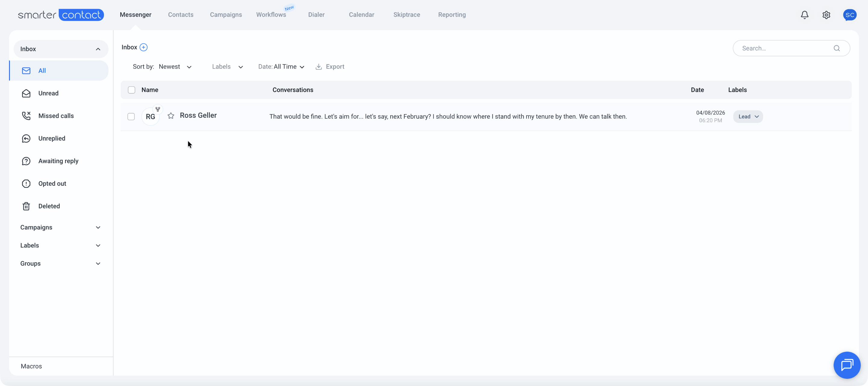This screenshot has height=386, width=868.
Task: Open the Awaiting reply filter icon
Action: click(26, 161)
